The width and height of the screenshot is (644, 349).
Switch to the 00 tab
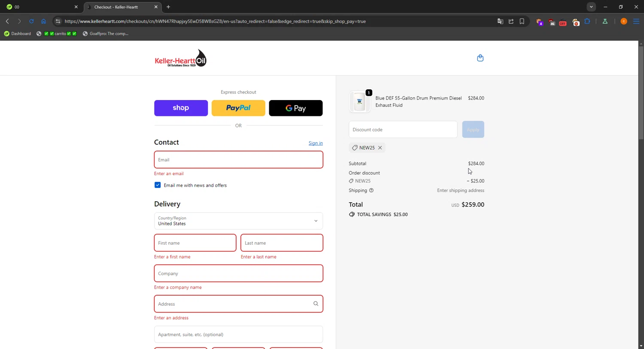coord(42,7)
